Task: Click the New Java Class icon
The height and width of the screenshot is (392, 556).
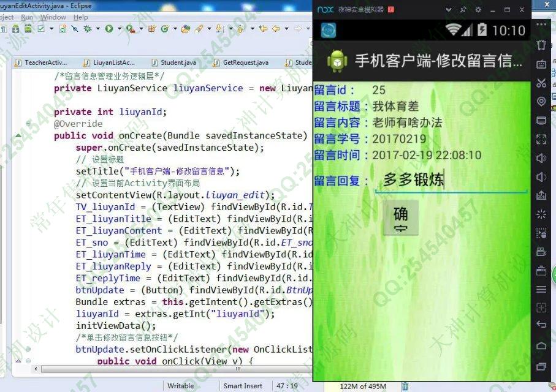Action: 164,29
